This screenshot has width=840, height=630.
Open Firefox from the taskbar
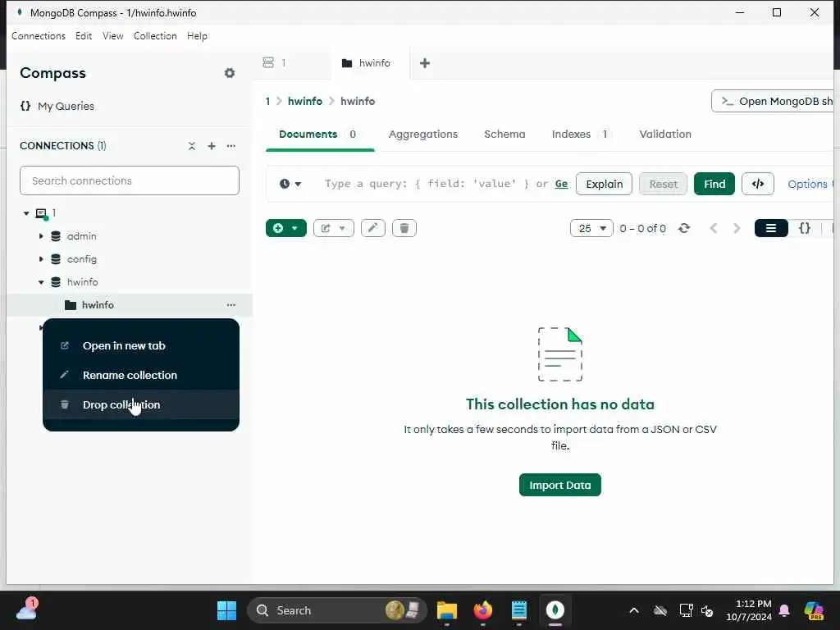482,610
